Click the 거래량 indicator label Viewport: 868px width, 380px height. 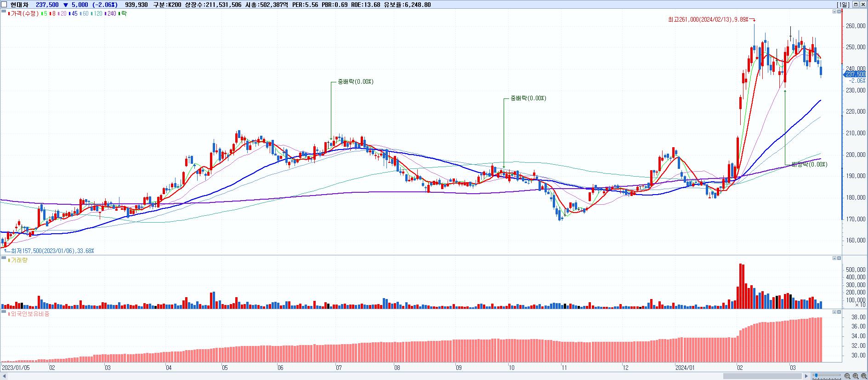[19, 260]
